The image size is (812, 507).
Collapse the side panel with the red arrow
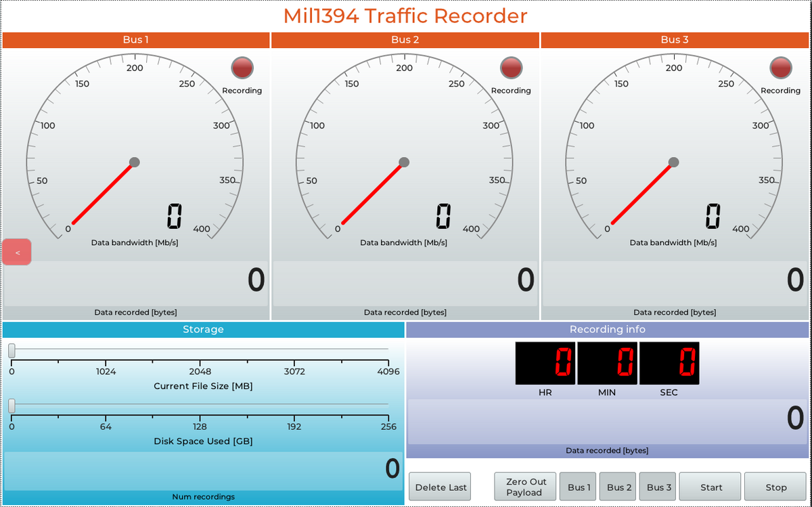pyautogui.click(x=17, y=252)
